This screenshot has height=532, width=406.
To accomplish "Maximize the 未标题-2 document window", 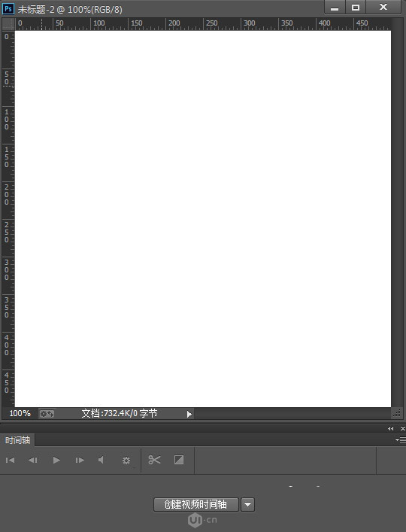I will point(356,7).
